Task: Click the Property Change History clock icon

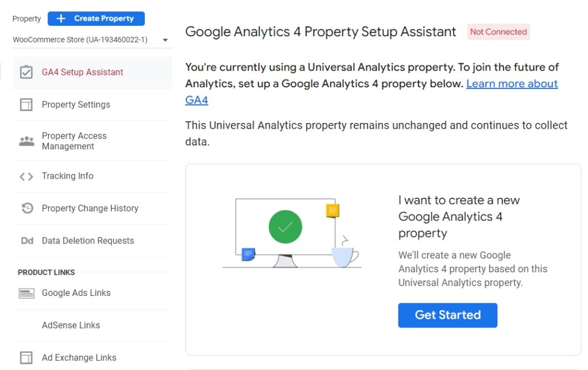Action: [27, 209]
